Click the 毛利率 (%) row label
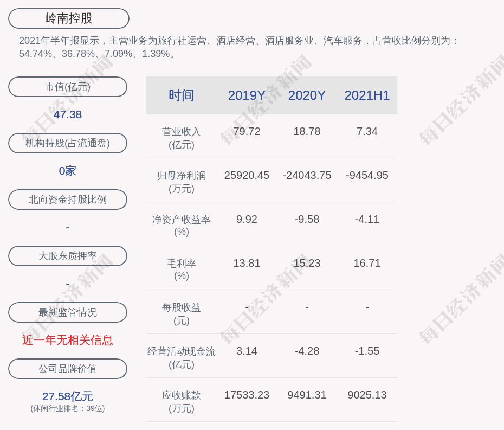Image resolution: width=504 pixels, height=430 pixels. 182,269
